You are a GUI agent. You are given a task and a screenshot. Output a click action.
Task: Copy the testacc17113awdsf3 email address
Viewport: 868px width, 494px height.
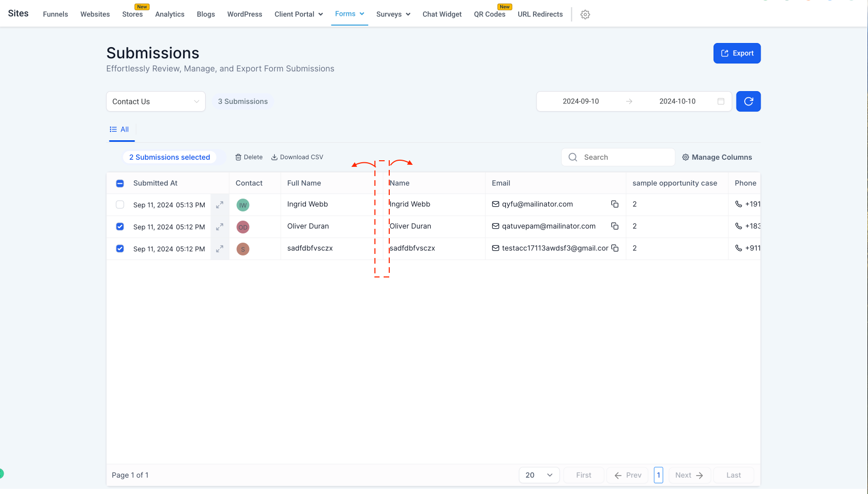[x=615, y=248]
